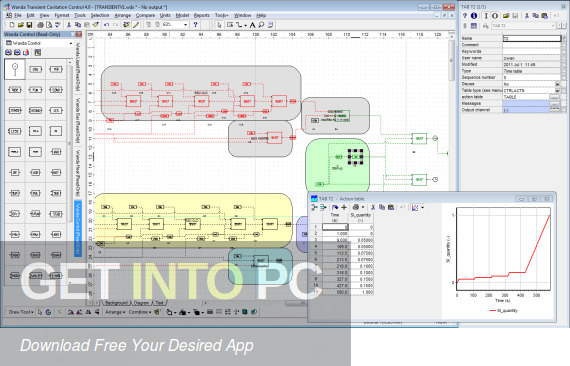Open the Disuse value dropdown arrow
The width and height of the screenshot is (570, 366).
(x=557, y=84)
